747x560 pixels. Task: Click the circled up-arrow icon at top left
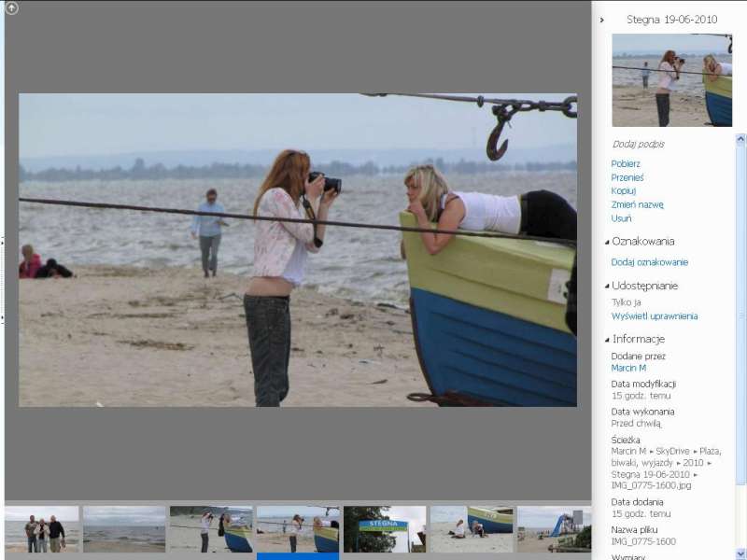pyautogui.click(x=12, y=8)
